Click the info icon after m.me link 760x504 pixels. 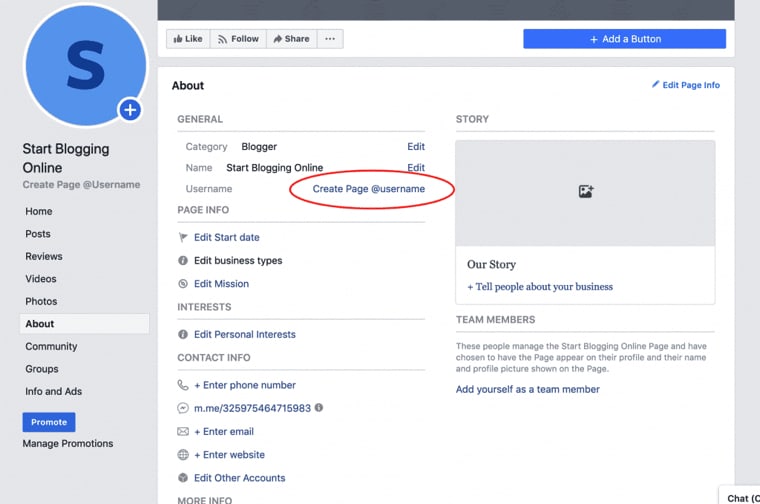(x=319, y=408)
